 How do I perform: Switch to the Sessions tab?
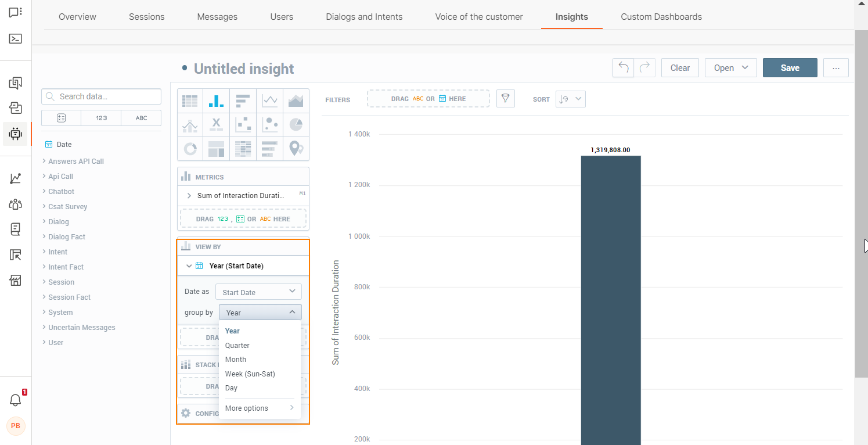tap(147, 17)
